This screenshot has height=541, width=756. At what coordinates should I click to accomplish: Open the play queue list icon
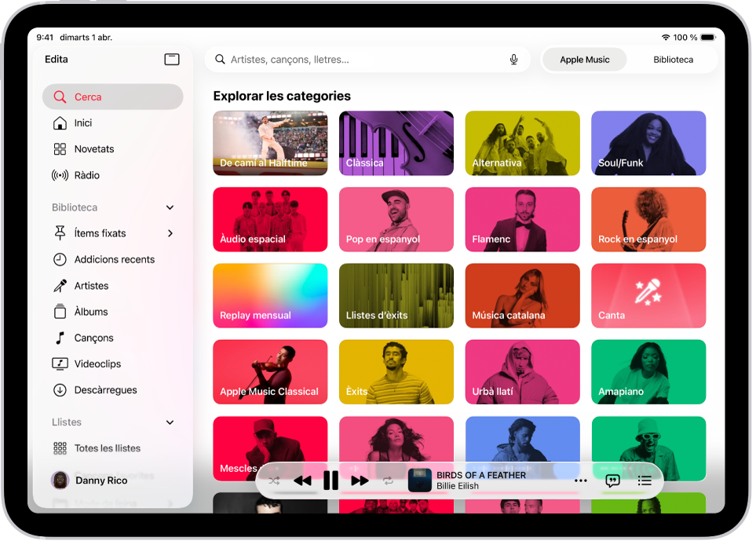645,481
